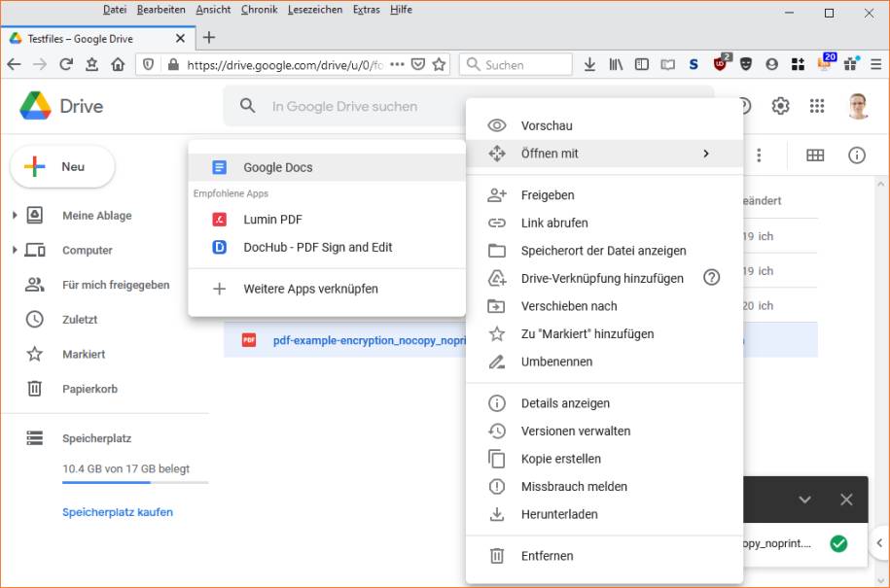Open the Lesezeichen menu bar item
This screenshot has width=890, height=588.
click(x=314, y=10)
